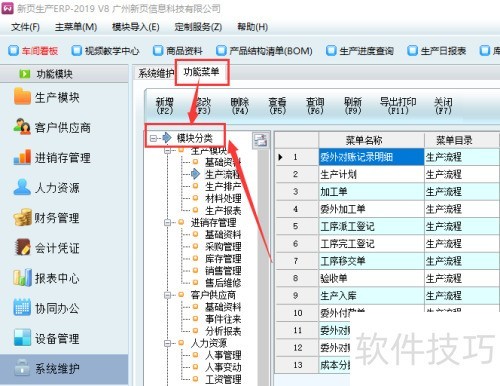The height and width of the screenshot is (386, 500).
Task: Select the 生产计划 table cell
Action: pyautogui.click(x=371, y=174)
